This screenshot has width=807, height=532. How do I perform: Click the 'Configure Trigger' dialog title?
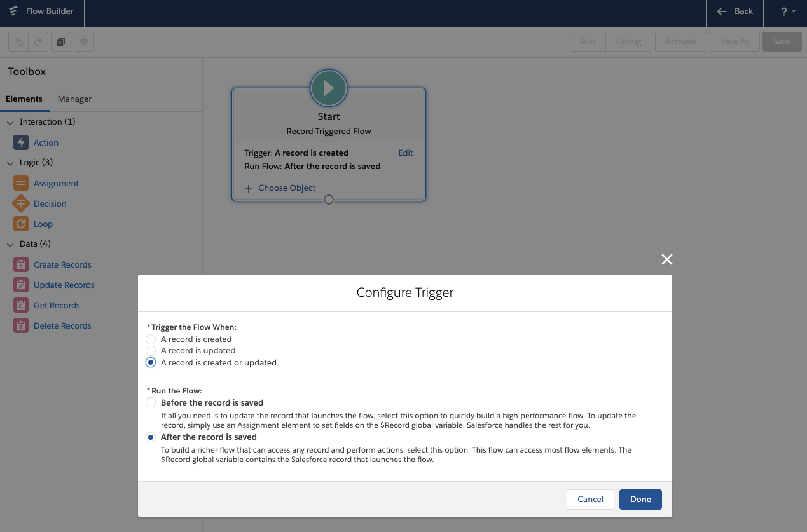pyautogui.click(x=405, y=293)
